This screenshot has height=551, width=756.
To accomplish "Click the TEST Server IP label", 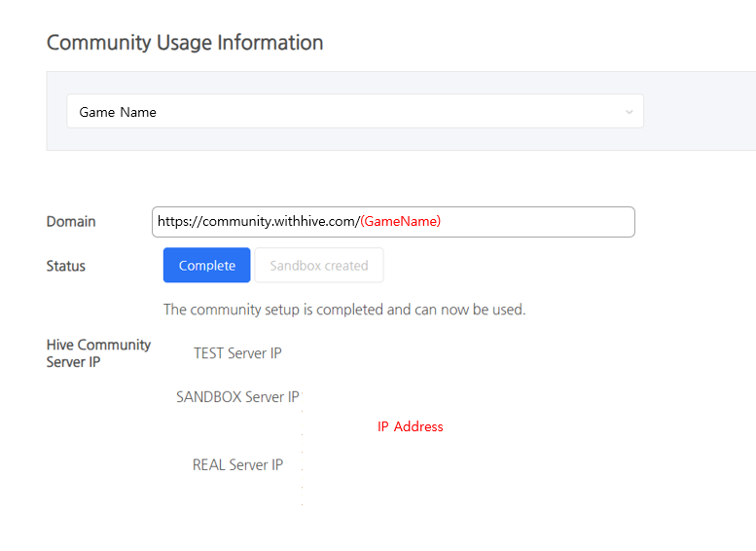I will [x=237, y=353].
